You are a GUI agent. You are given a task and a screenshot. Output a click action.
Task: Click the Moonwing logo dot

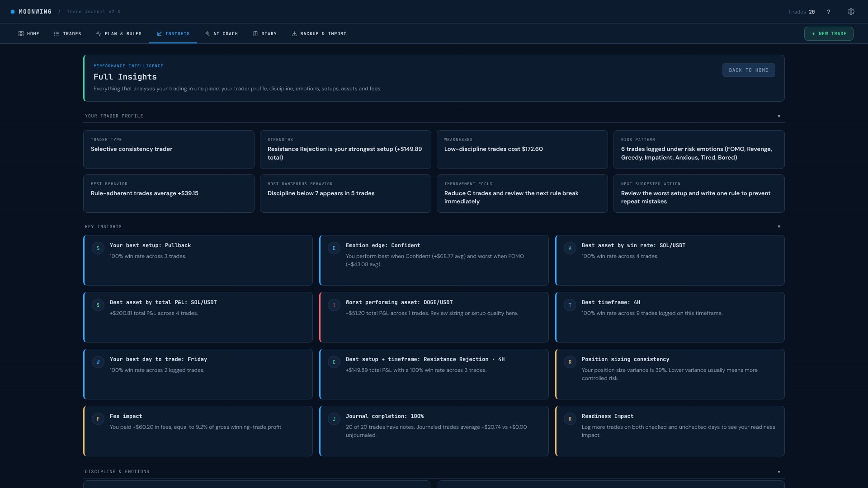(x=13, y=12)
